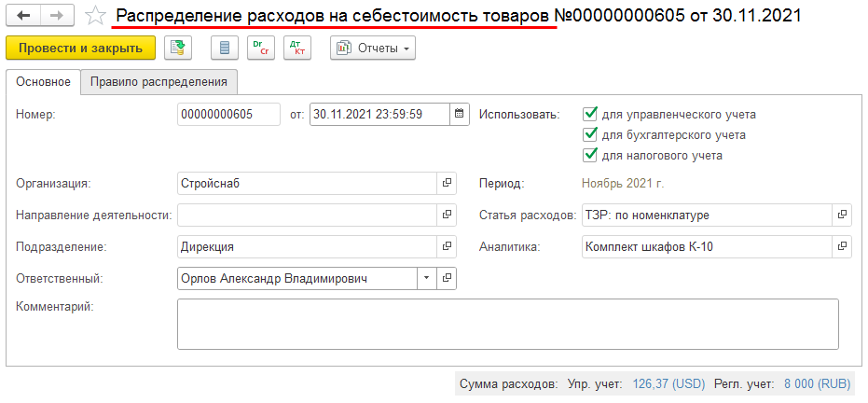Click into the Комментарий text field
868x403 pixels.
click(507, 324)
